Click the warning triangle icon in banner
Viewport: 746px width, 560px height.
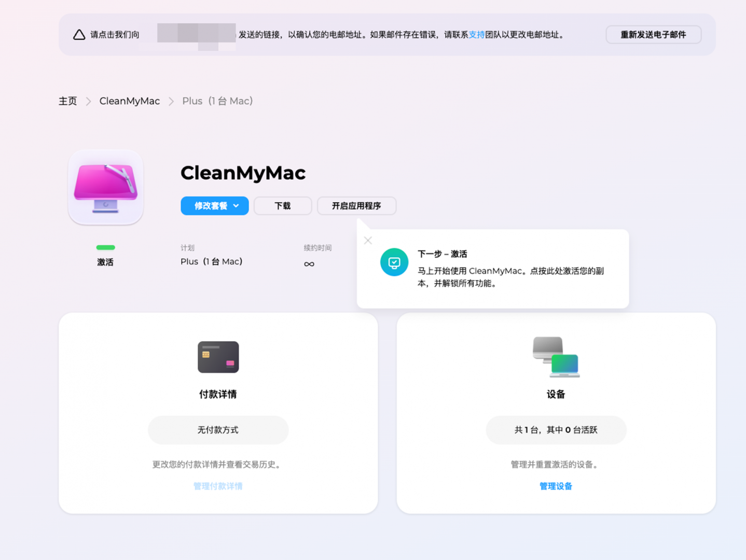pos(79,35)
